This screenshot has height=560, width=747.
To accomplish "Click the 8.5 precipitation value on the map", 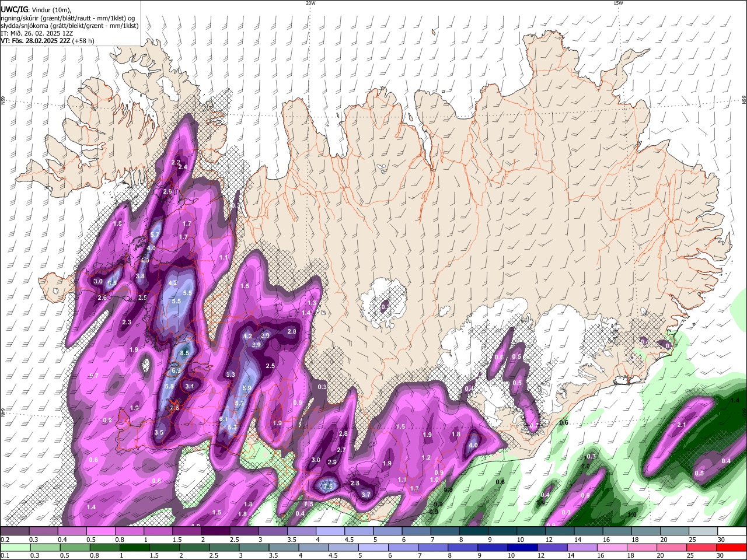I will [x=185, y=353].
